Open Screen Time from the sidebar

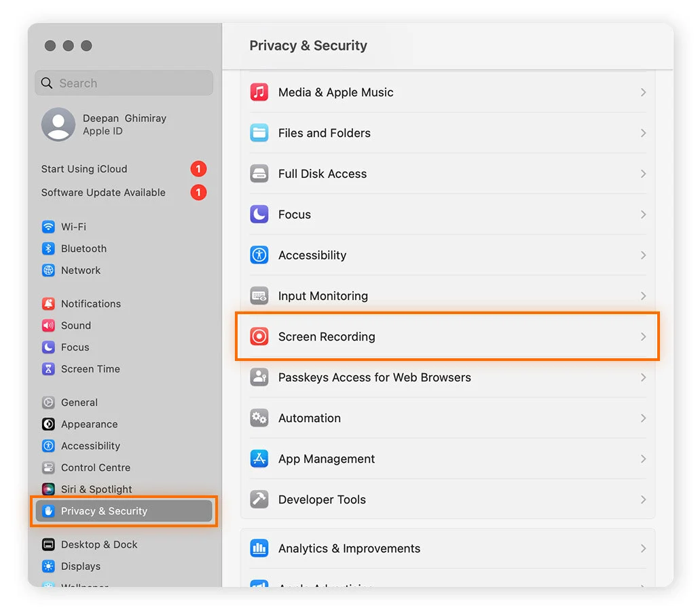pyautogui.click(x=90, y=368)
